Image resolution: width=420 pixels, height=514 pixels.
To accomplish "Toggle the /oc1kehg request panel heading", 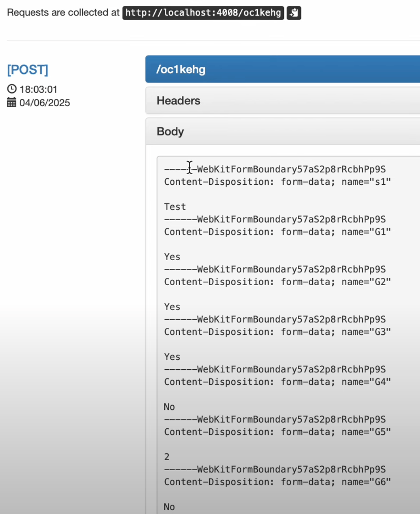I will point(181,69).
